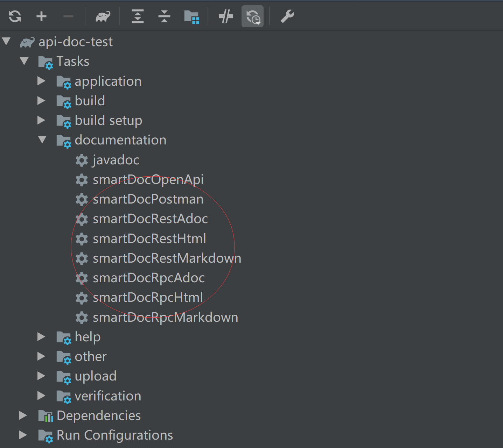Screen dimensions: 503x448
Task: Collapse all tree nodes
Action: [164, 16]
